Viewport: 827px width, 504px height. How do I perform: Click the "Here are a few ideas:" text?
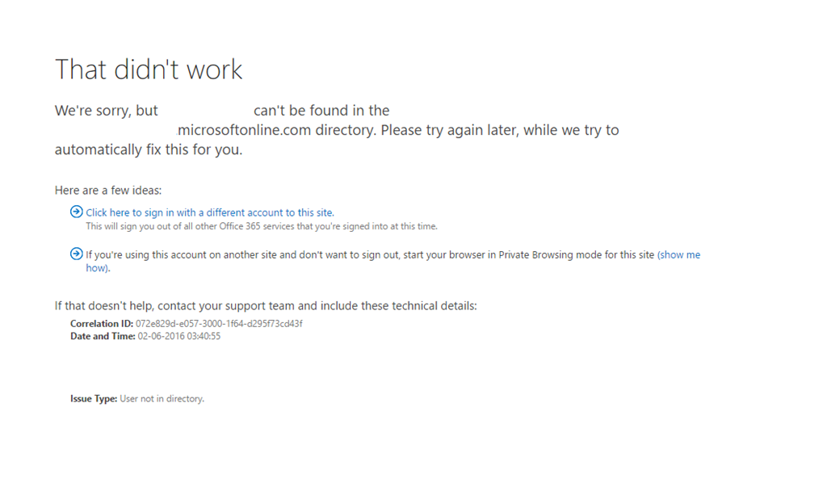(108, 191)
